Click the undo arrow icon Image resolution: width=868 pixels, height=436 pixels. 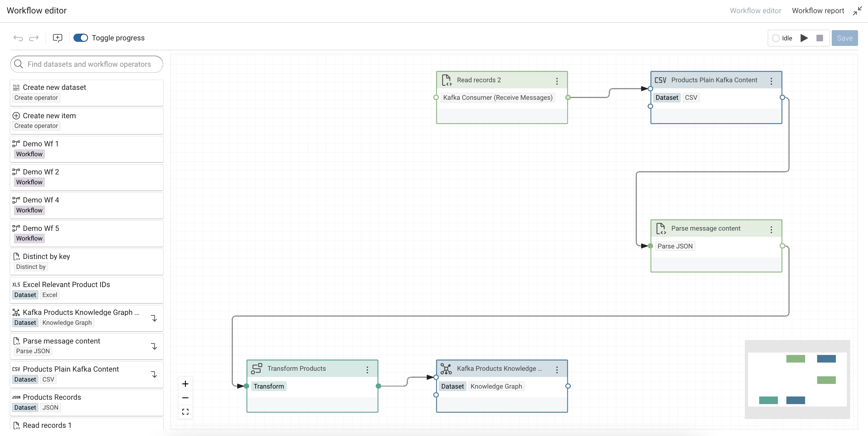pyautogui.click(x=18, y=38)
